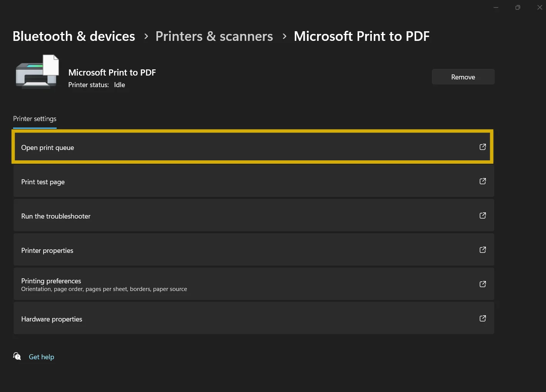Click the Printer status Idle text

click(x=97, y=85)
